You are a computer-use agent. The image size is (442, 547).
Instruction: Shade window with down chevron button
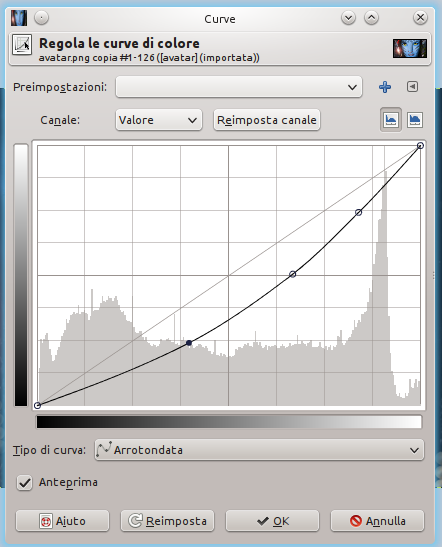[348, 18]
